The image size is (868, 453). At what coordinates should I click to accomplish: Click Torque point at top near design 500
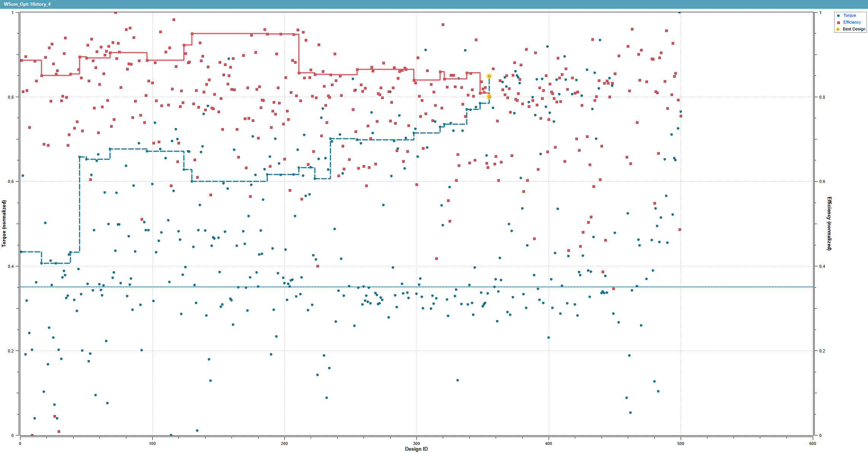point(680,12)
